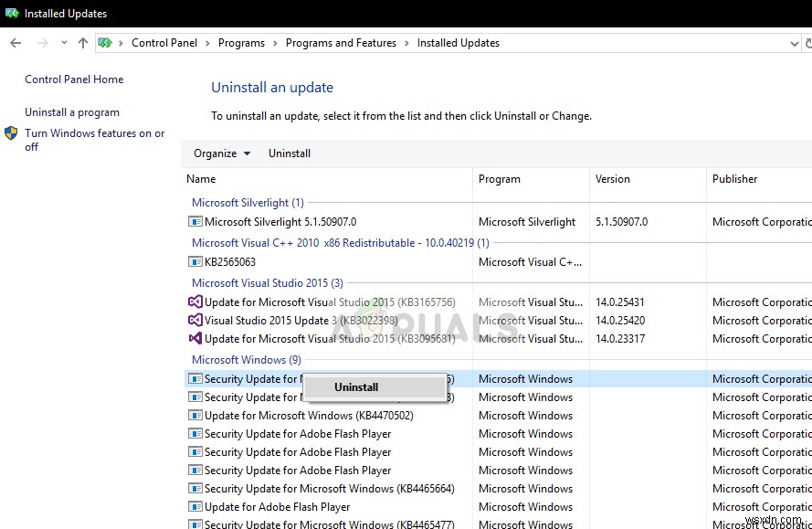Click the Installed Updates title bar icon
The image size is (812, 529).
[12, 14]
